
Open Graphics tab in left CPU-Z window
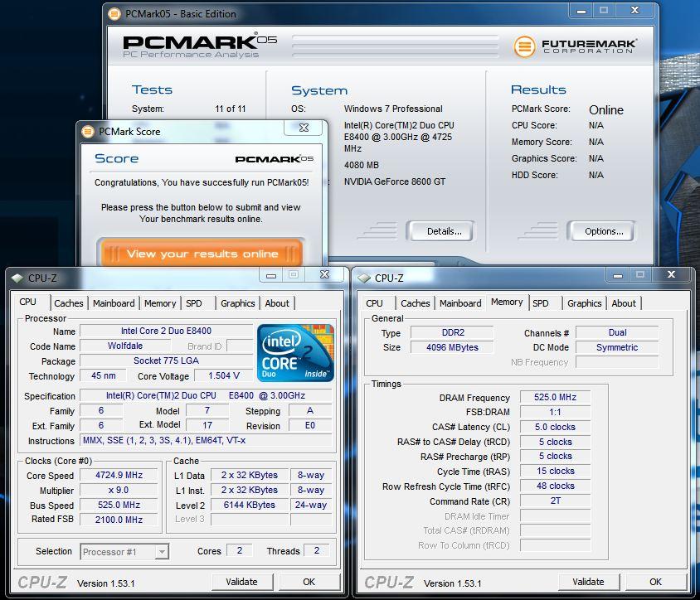pyautogui.click(x=238, y=303)
